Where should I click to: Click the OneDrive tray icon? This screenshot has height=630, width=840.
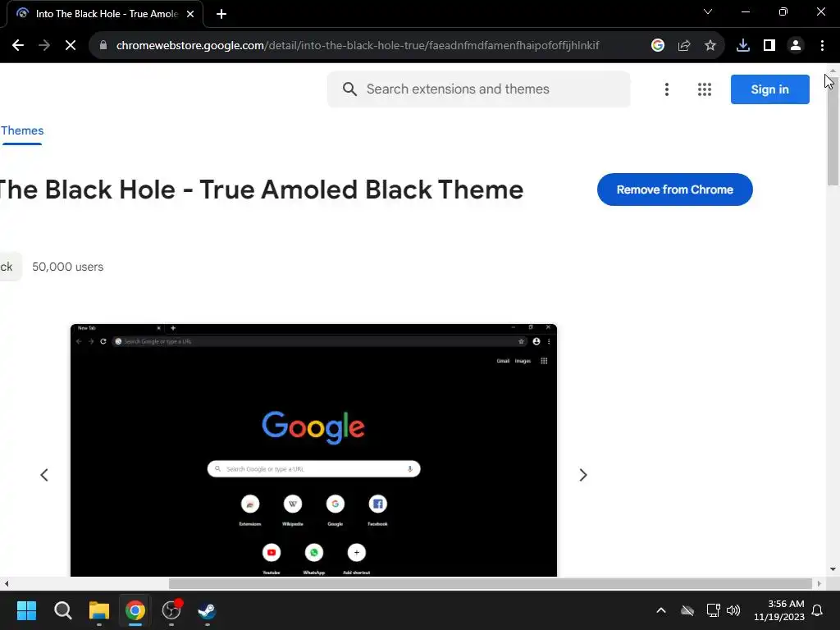(x=687, y=610)
